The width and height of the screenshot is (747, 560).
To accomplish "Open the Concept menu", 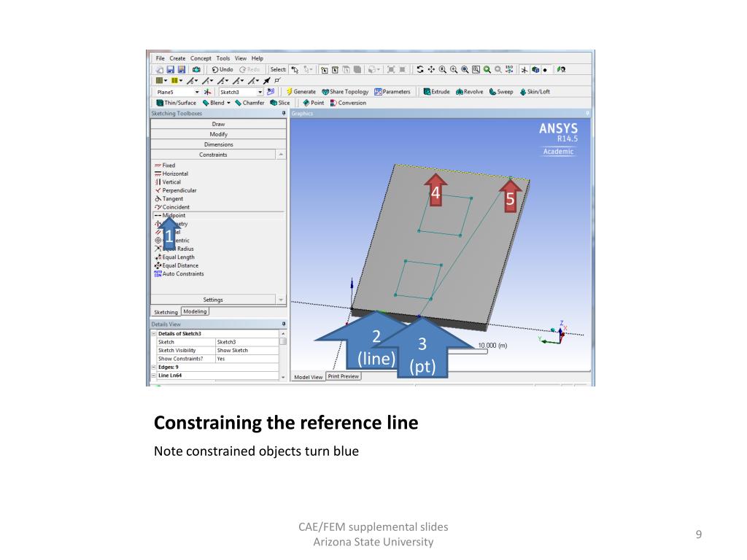I will tap(201, 58).
